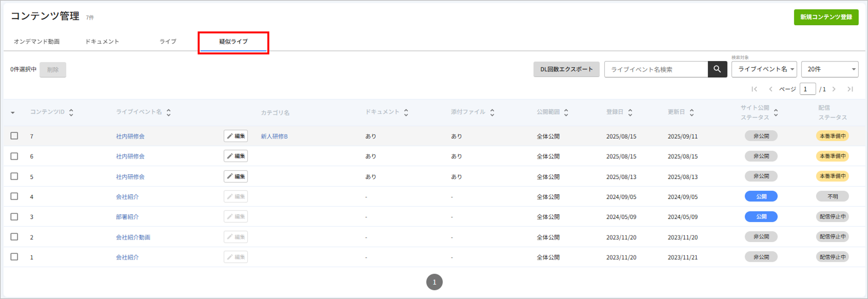Click 2024/09/05 registration date cell

621,197
